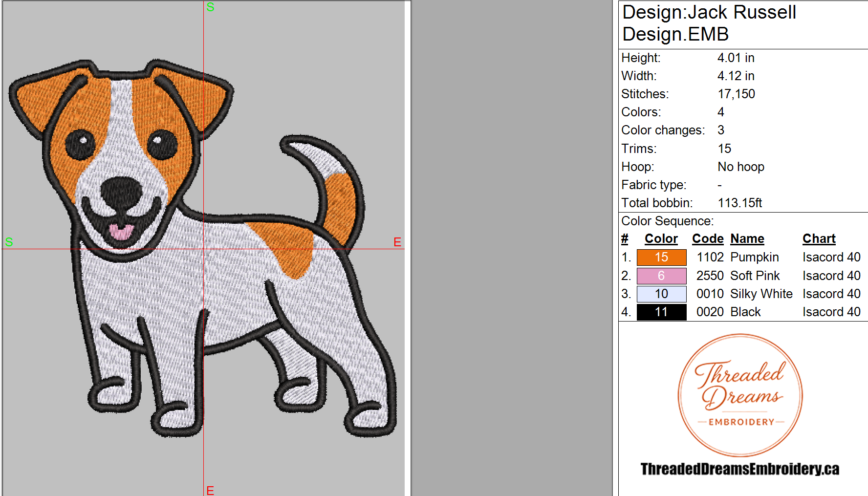Click the 'Color Sequence:' heading
Image resolution: width=868 pixels, height=496 pixels.
tap(667, 221)
